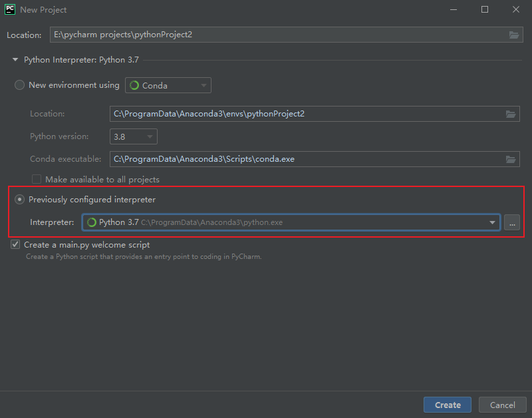532x418 pixels.
Task: Click the Python version label
Action: [x=59, y=136]
